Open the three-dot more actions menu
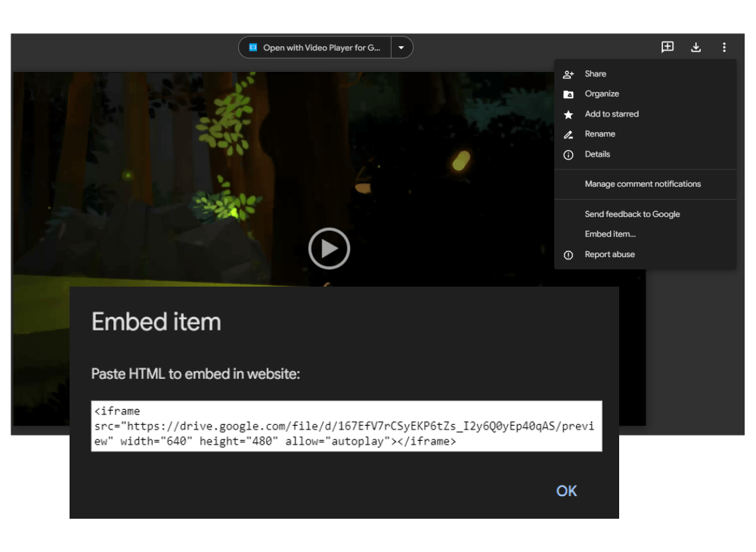 tap(724, 47)
